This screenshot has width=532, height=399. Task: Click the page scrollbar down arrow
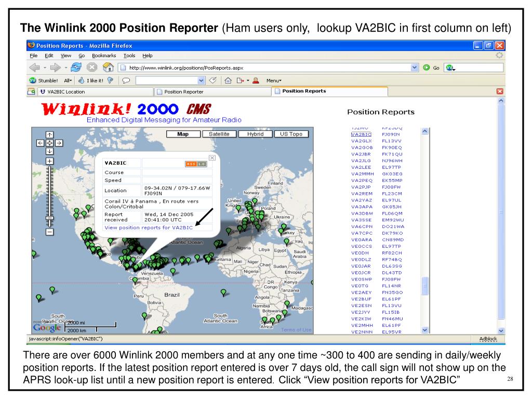coord(501,331)
